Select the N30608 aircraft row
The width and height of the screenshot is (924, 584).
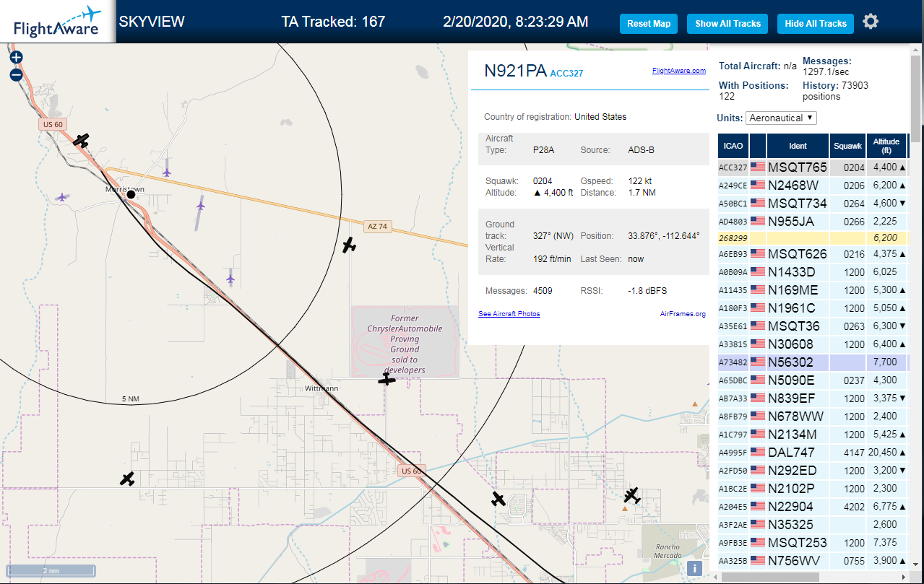point(813,344)
